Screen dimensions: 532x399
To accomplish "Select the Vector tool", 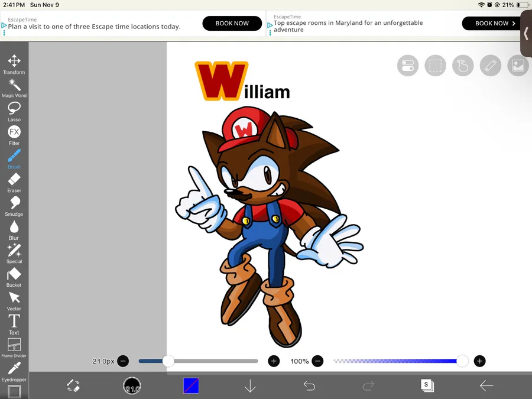I will point(14,301).
